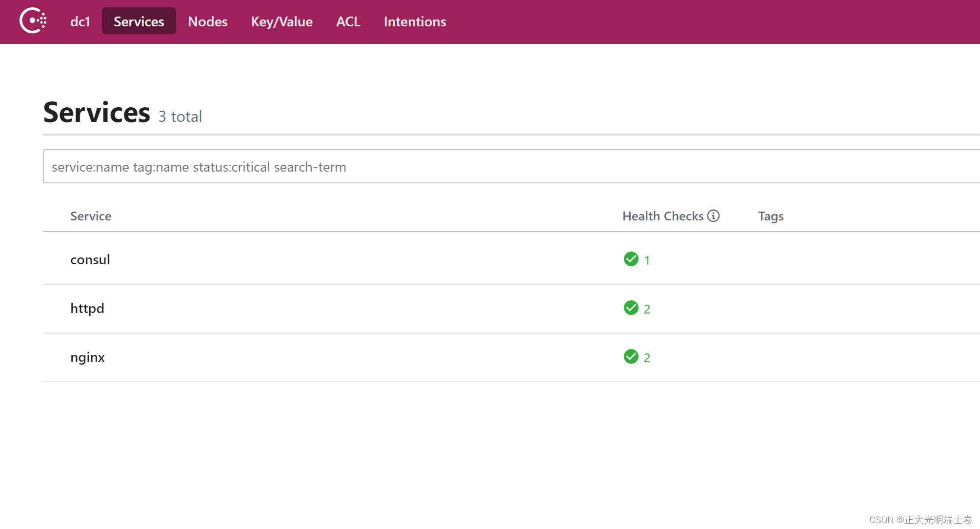Click the Consul logo icon
Screen dimensions: 980x529
tap(32, 21)
